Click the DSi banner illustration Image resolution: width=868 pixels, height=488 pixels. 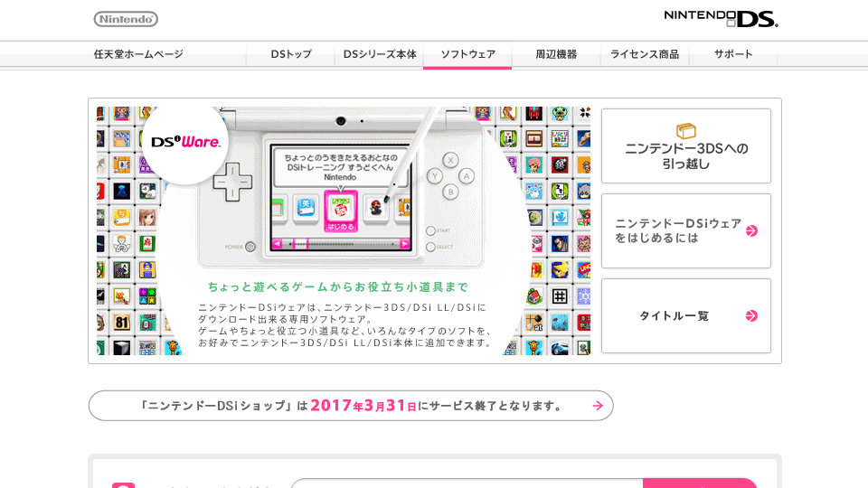[x=344, y=230]
